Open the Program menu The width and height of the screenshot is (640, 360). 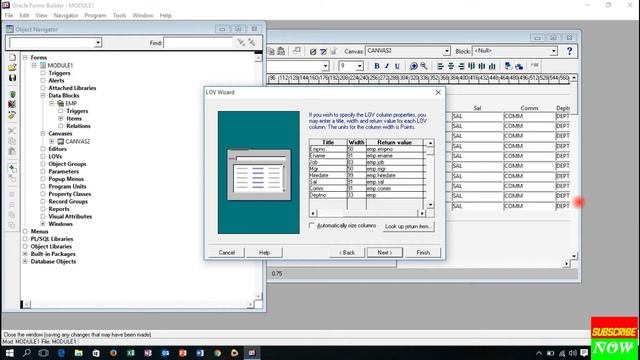pyautogui.click(x=95, y=16)
